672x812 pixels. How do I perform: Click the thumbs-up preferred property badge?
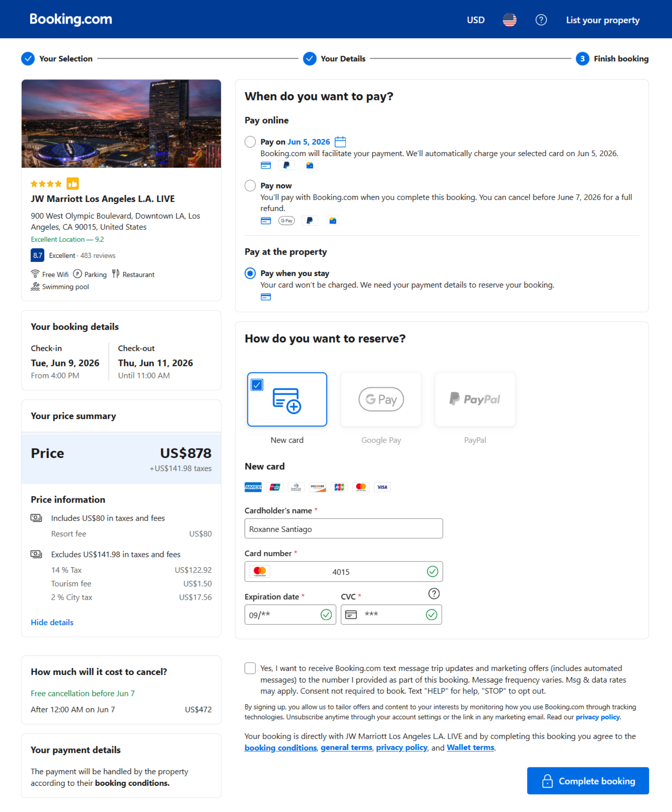click(73, 184)
